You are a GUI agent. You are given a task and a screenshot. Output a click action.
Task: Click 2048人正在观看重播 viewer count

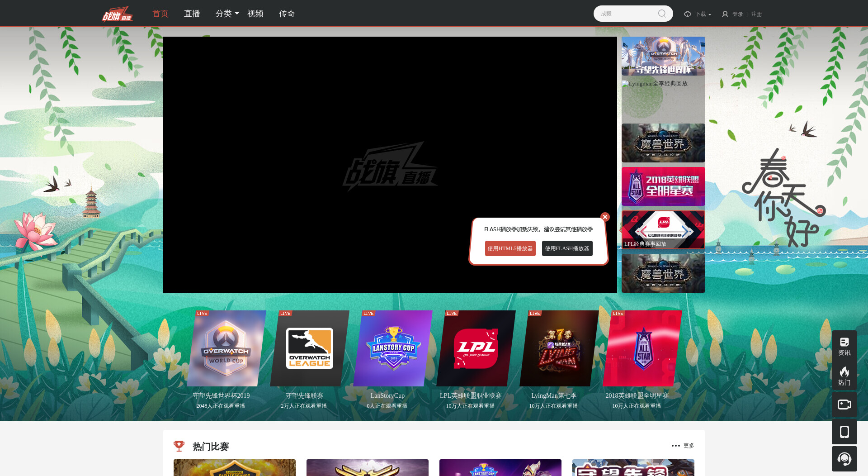(x=221, y=406)
